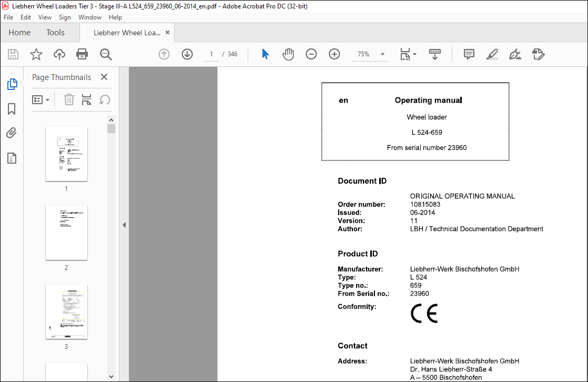Click 'From serial number 23960' text
588x382 pixels.
[427, 147]
